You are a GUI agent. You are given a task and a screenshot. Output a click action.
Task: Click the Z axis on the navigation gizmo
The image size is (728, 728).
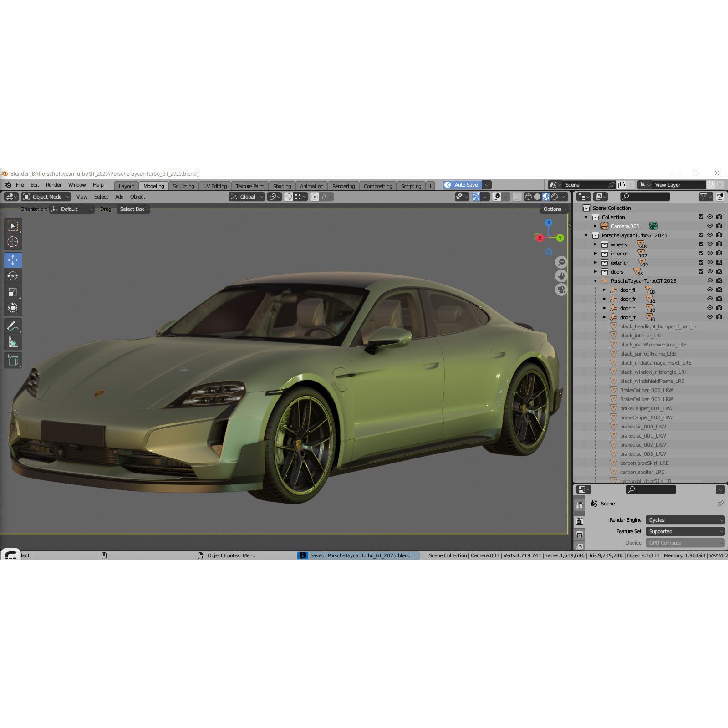pos(549,223)
